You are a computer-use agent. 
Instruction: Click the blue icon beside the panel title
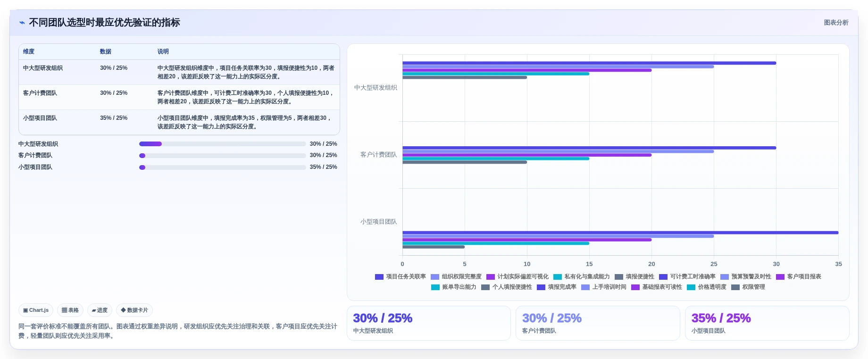[22, 23]
